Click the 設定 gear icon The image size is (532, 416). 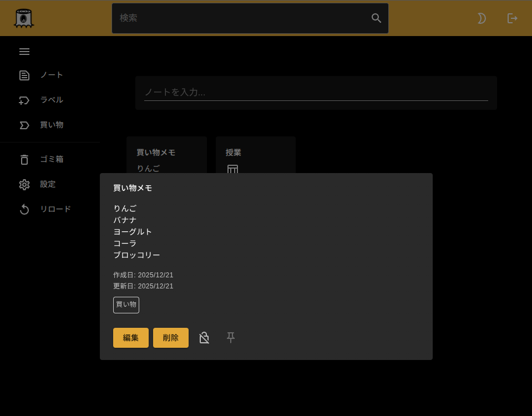24,185
